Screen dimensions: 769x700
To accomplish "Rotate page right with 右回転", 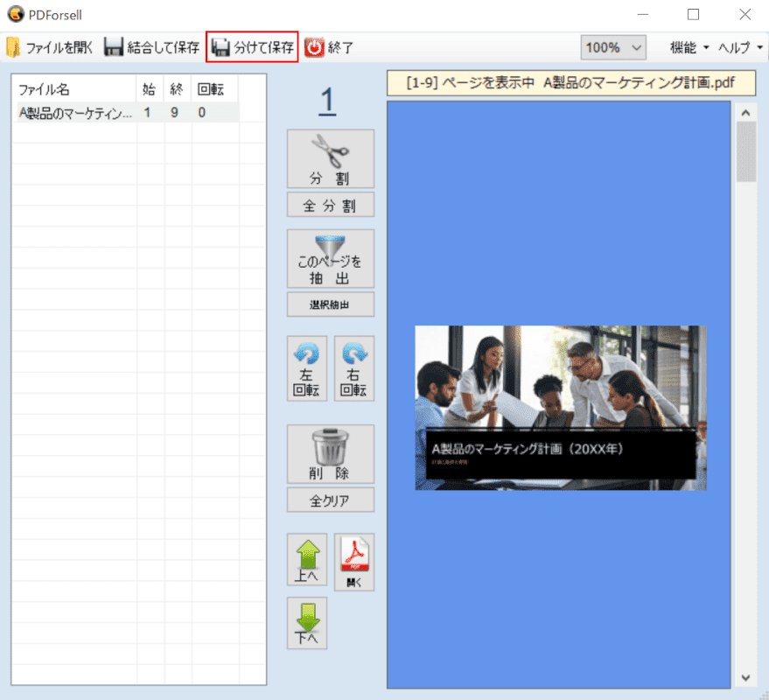I will coord(354,368).
